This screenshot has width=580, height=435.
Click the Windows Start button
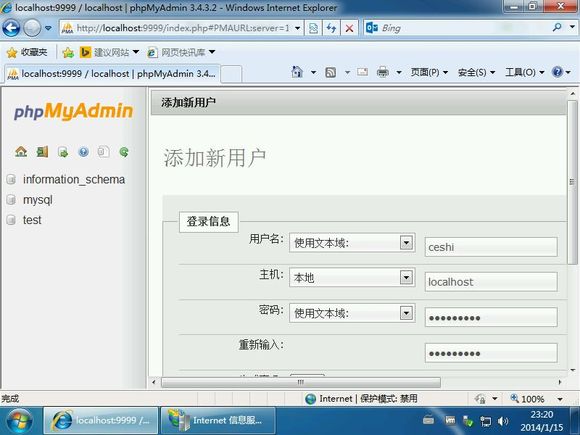(x=19, y=421)
